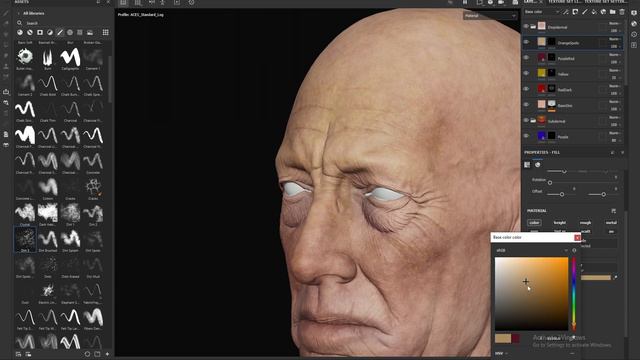Add a folder in the layer stack
The width and height of the screenshot is (640, 360).
point(613,12)
